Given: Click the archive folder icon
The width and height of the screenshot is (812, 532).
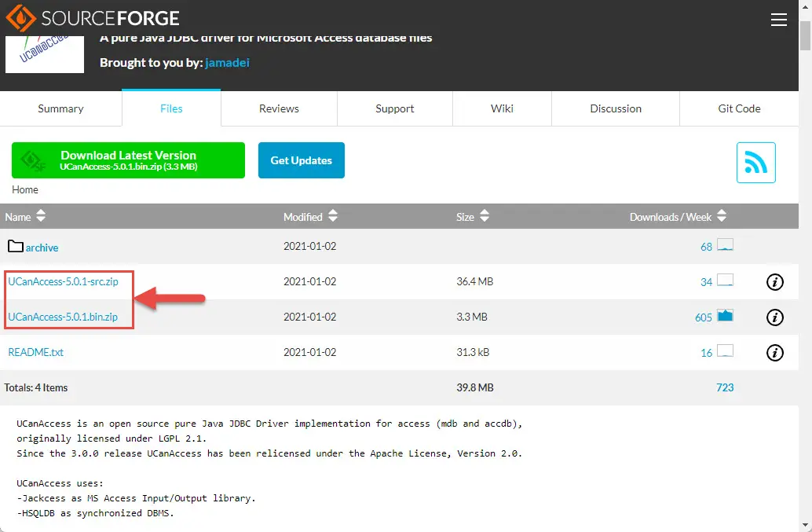Looking at the screenshot, I should pyautogui.click(x=16, y=247).
